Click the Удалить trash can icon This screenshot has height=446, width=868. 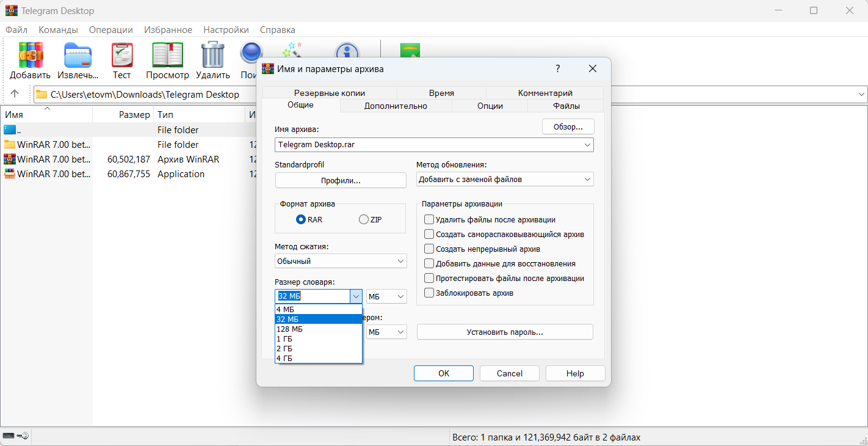pyautogui.click(x=213, y=55)
